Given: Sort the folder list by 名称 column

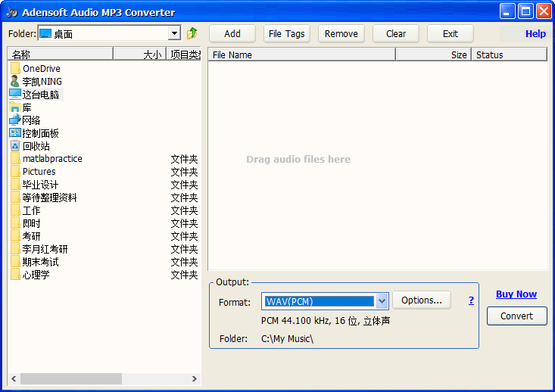Looking at the screenshot, I should (x=61, y=54).
